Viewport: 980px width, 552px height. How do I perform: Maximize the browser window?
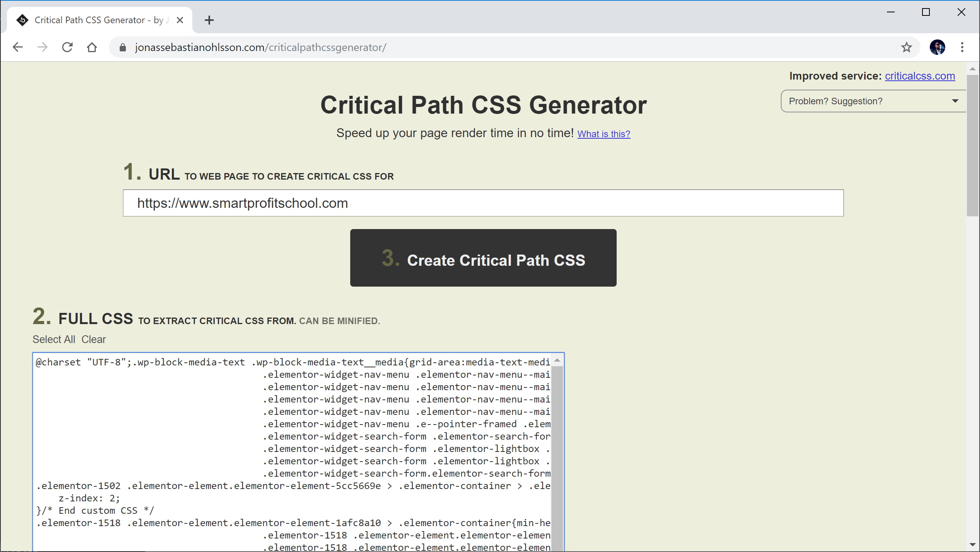point(926,12)
